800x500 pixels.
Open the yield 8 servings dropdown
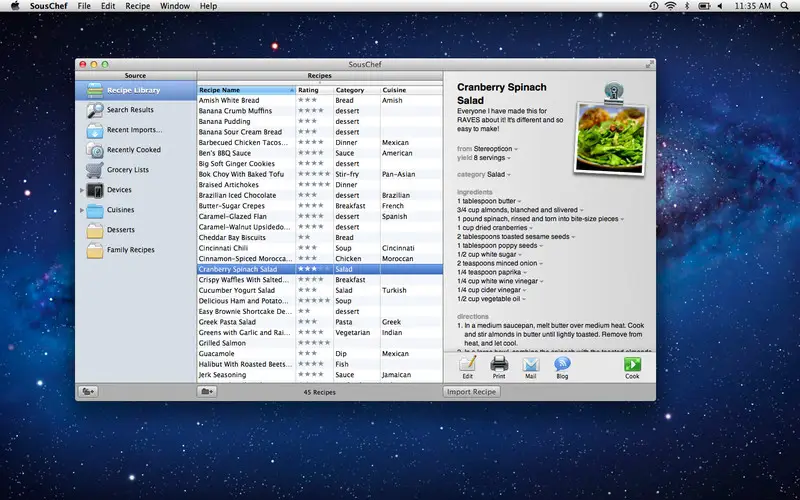509,158
